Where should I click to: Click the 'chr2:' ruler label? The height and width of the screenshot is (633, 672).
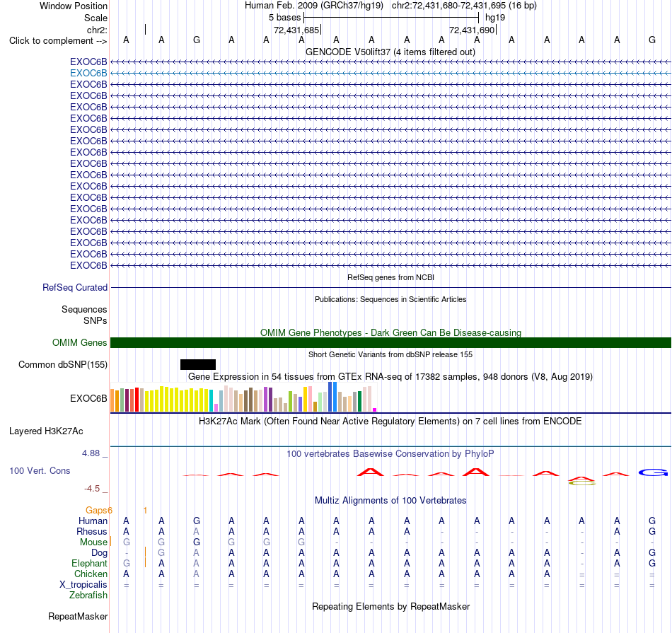coord(97,30)
